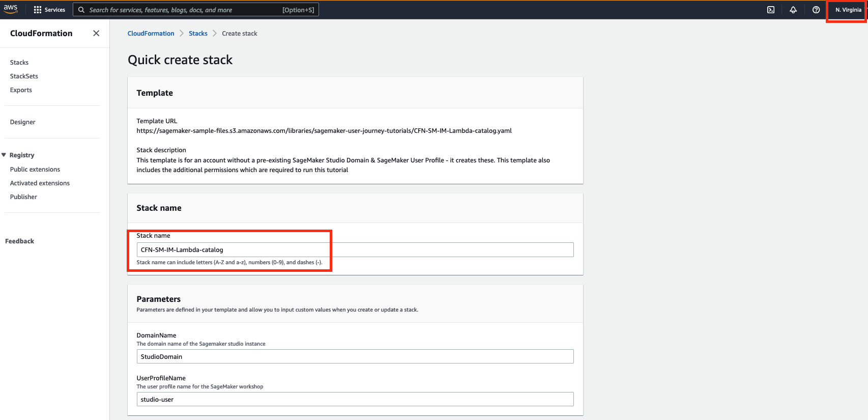
Task: Click into the Stack name field
Action: [x=355, y=250]
